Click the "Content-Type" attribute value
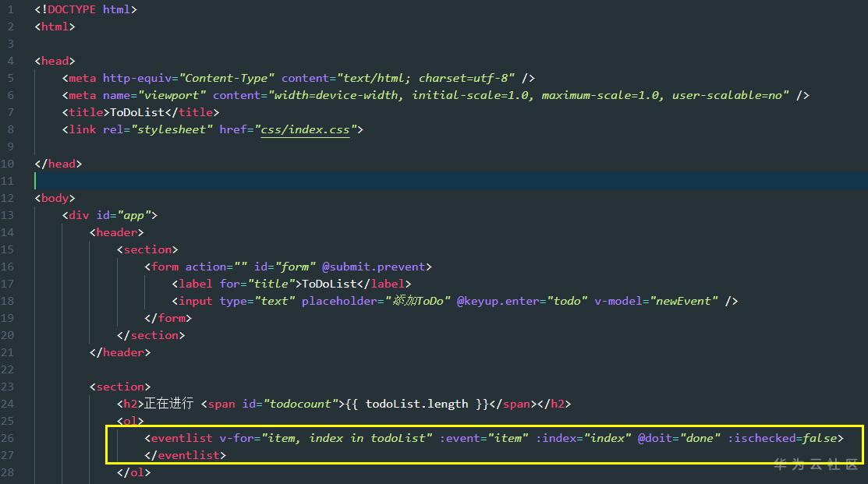Image resolution: width=868 pixels, height=484 pixels. 227,78
